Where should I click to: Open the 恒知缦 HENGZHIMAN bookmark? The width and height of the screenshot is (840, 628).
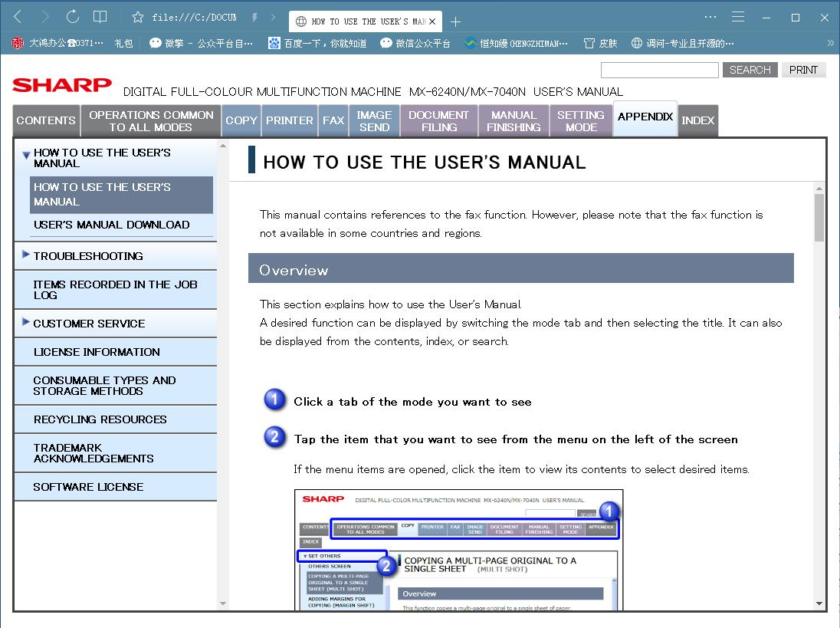coord(516,43)
